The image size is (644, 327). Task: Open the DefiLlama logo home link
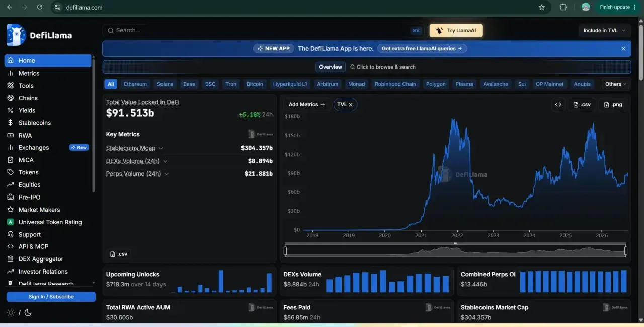click(39, 35)
